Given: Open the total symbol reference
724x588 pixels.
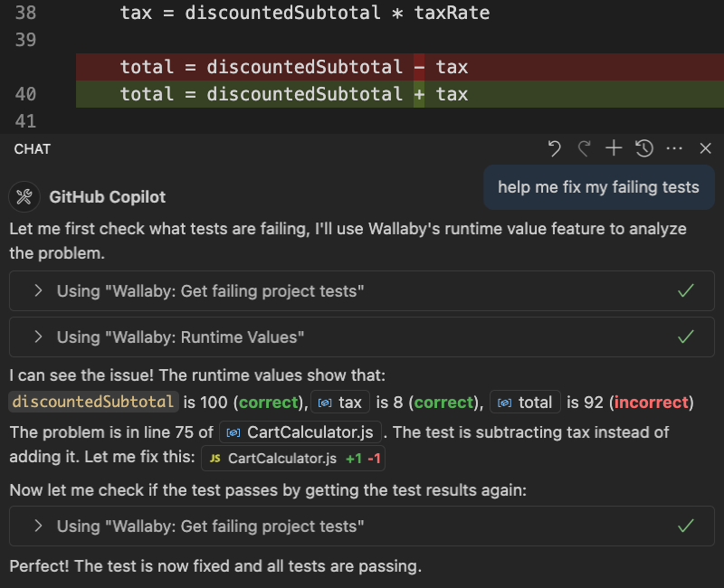Looking at the screenshot, I should point(525,402).
